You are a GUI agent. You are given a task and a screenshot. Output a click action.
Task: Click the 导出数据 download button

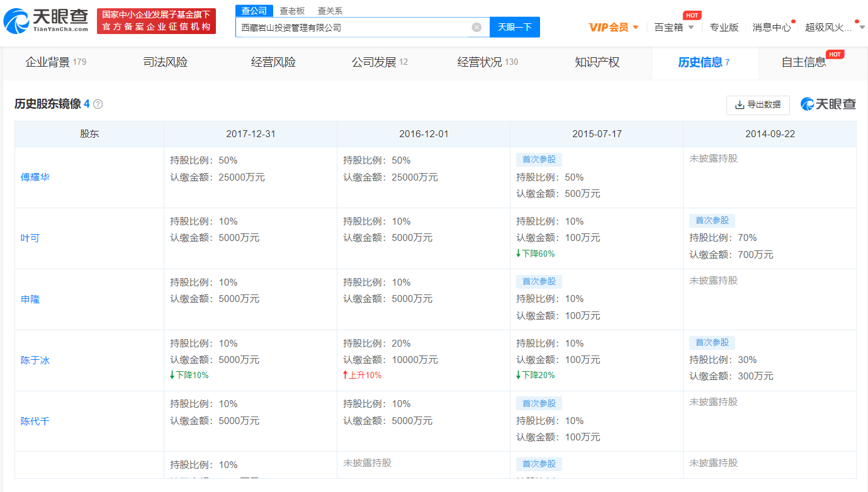tap(758, 105)
